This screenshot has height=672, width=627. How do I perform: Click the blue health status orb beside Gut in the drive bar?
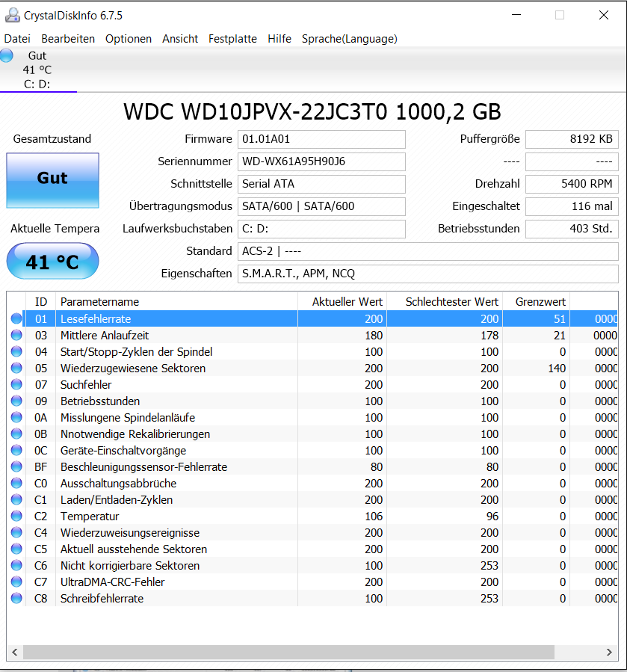(7, 56)
